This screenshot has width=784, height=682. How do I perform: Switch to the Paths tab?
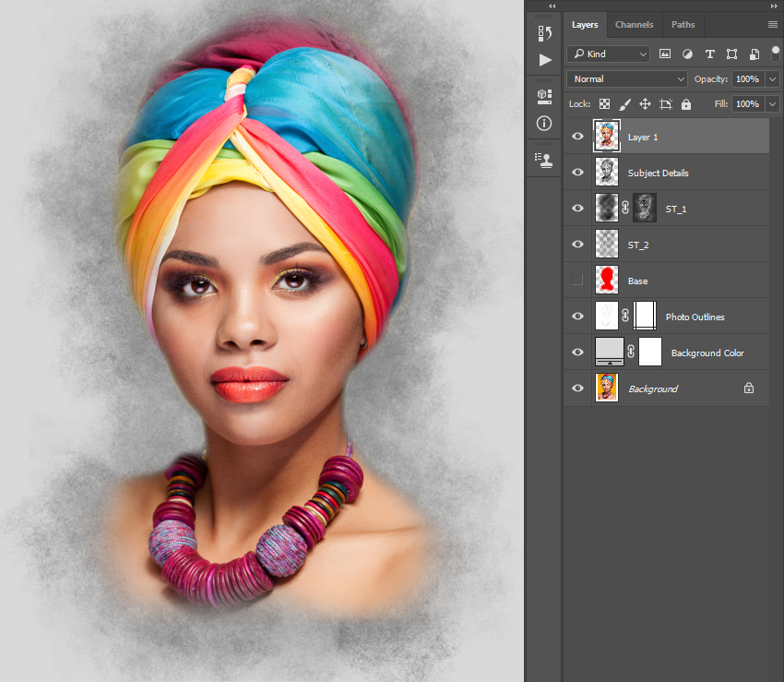pyautogui.click(x=683, y=24)
